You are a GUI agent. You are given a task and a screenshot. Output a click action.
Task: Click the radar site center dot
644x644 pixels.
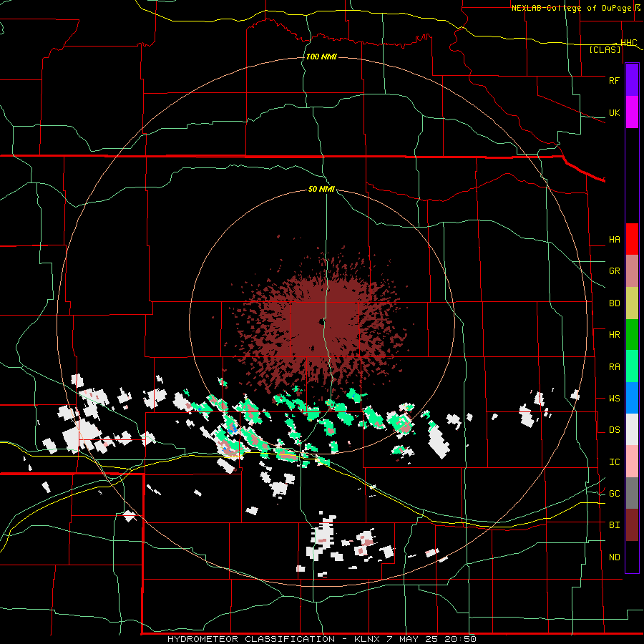(321, 322)
